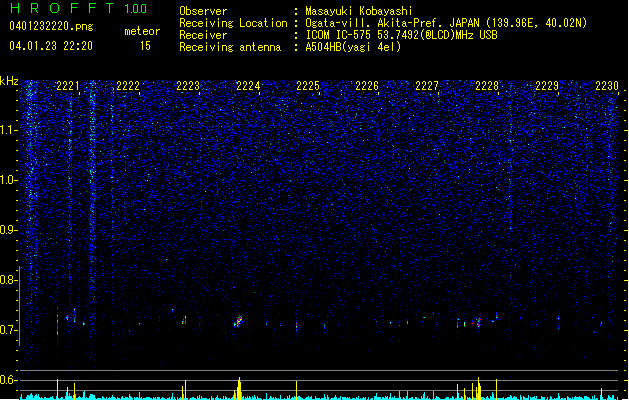Viewport: 629px width, 400px height.
Task: Click location Ogata-vill. Akita-Pref. JAPAN text
Action: point(446,23)
